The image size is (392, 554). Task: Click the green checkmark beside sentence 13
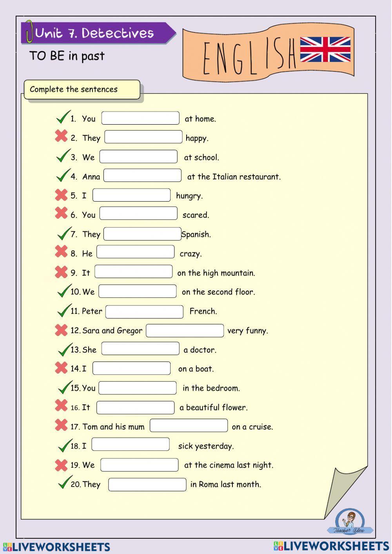pos(64,348)
